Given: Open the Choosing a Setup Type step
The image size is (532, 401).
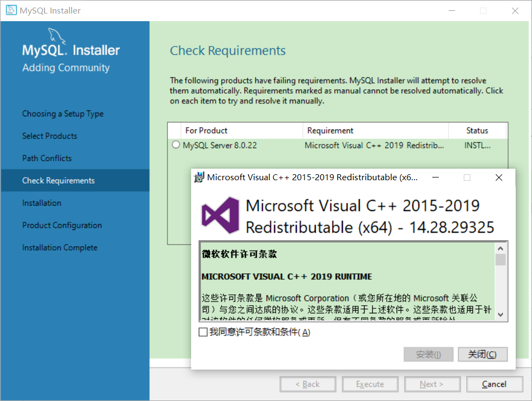Looking at the screenshot, I should [x=63, y=114].
